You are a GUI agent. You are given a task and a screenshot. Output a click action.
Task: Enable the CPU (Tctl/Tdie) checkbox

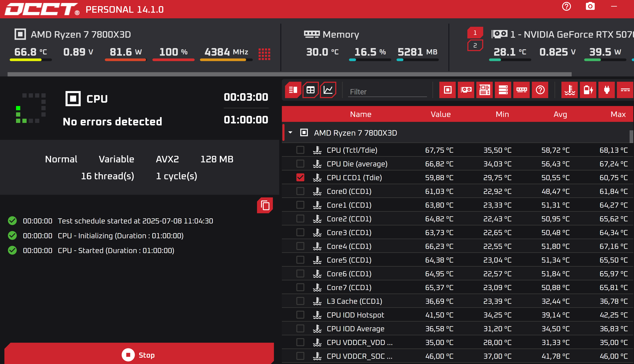(300, 150)
